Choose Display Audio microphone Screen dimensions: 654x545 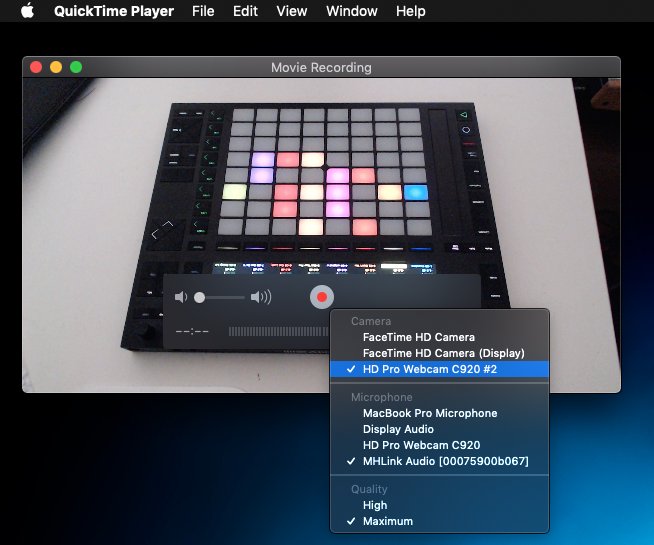(x=440, y=429)
